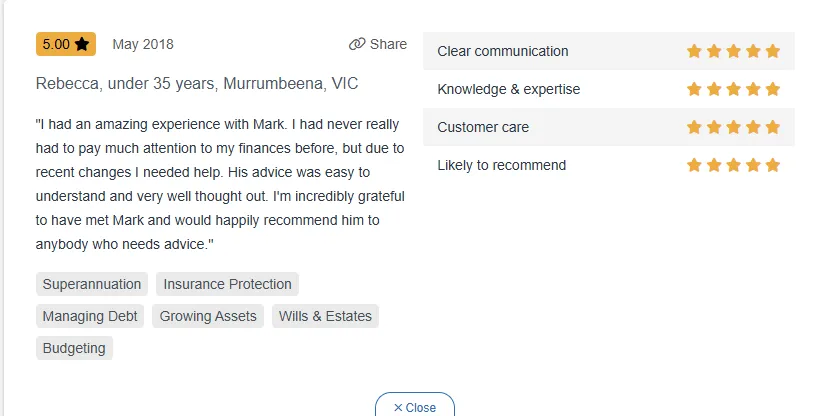822x416 pixels.
Task: Click last star of Likely to recommend
Action: [x=772, y=165]
